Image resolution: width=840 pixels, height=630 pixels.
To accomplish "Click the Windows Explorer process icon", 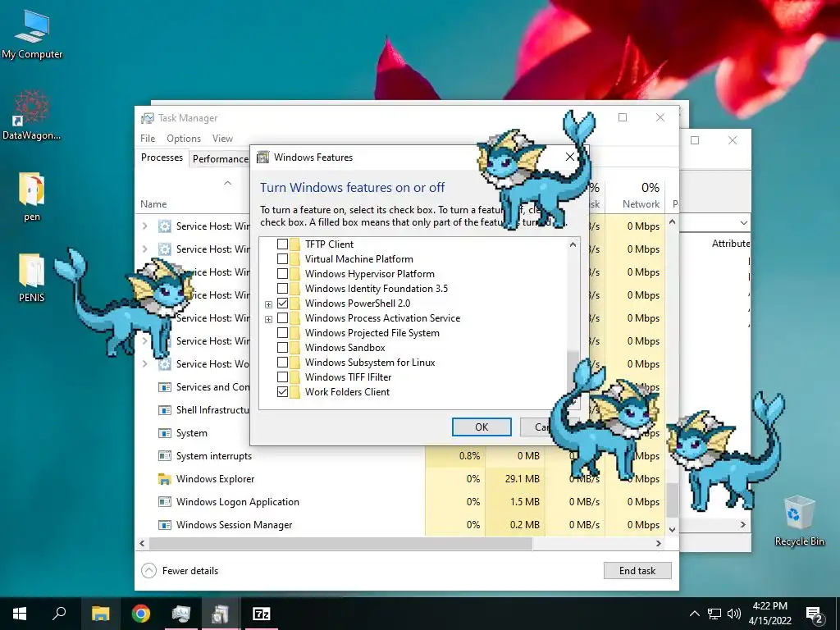I will click(164, 479).
